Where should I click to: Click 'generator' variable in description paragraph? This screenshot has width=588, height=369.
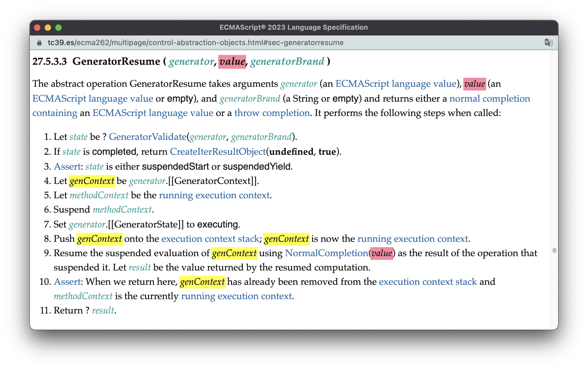(x=299, y=84)
